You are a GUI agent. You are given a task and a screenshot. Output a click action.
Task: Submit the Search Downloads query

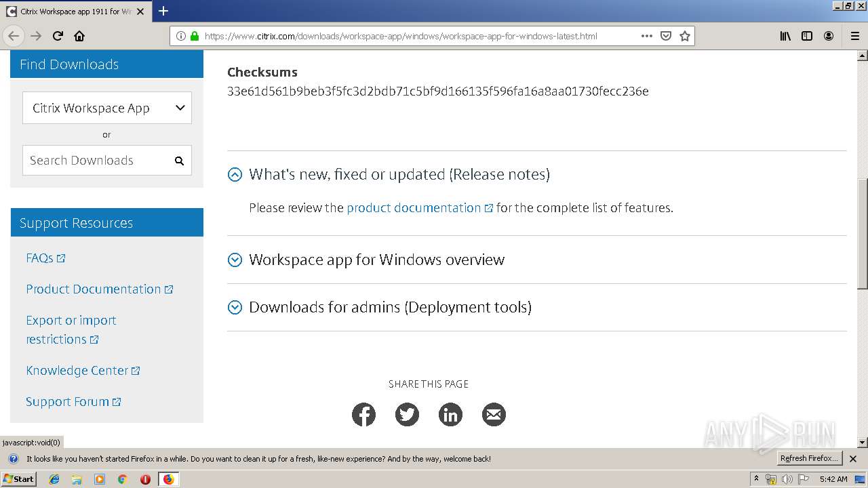(179, 161)
